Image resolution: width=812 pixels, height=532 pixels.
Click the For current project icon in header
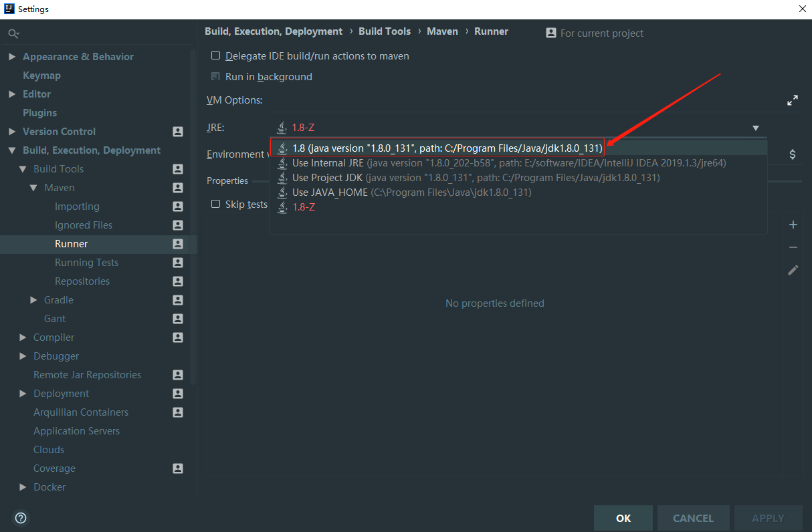pyautogui.click(x=551, y=33)
